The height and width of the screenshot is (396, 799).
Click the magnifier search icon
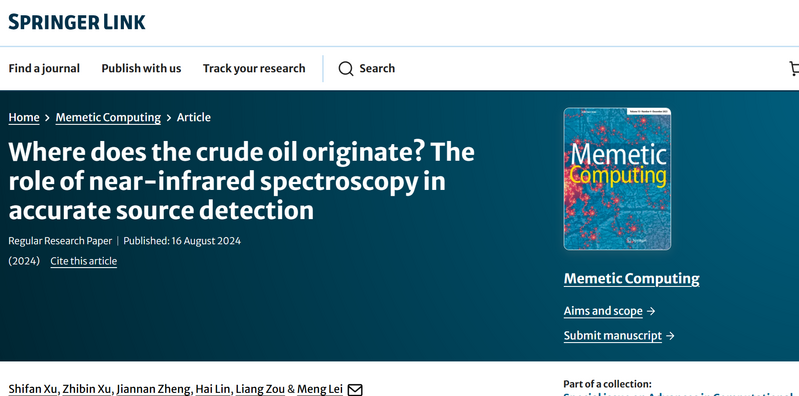tap(345, 69)
